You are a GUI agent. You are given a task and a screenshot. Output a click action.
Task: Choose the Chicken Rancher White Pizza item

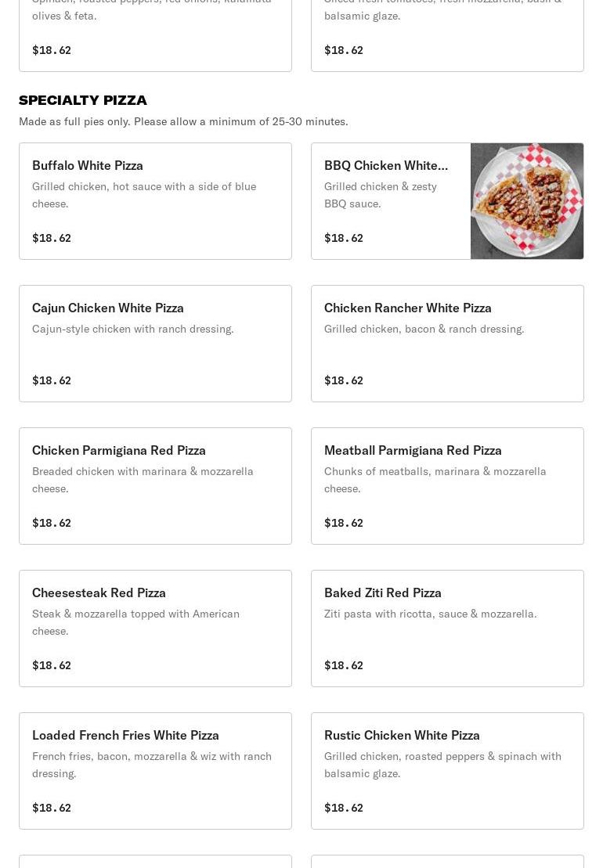447,344
